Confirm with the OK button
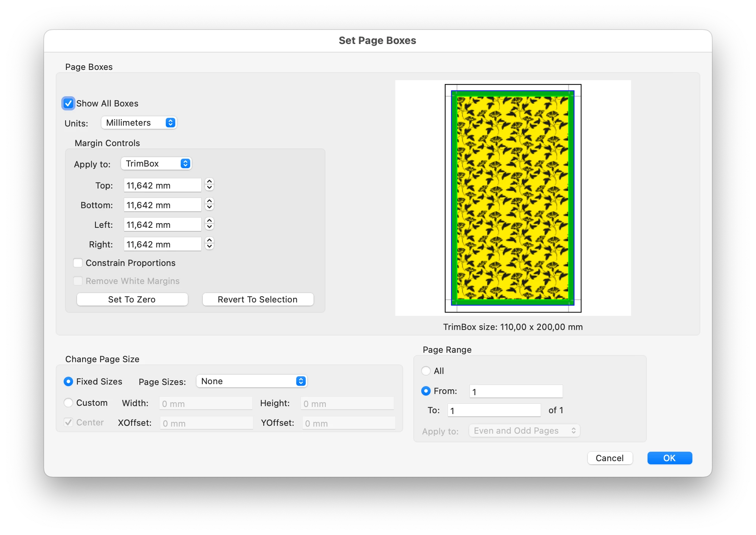 (670, 458)
